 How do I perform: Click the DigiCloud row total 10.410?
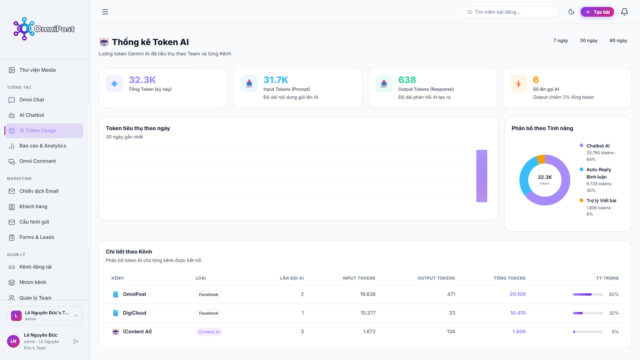(x=518, y=313)
